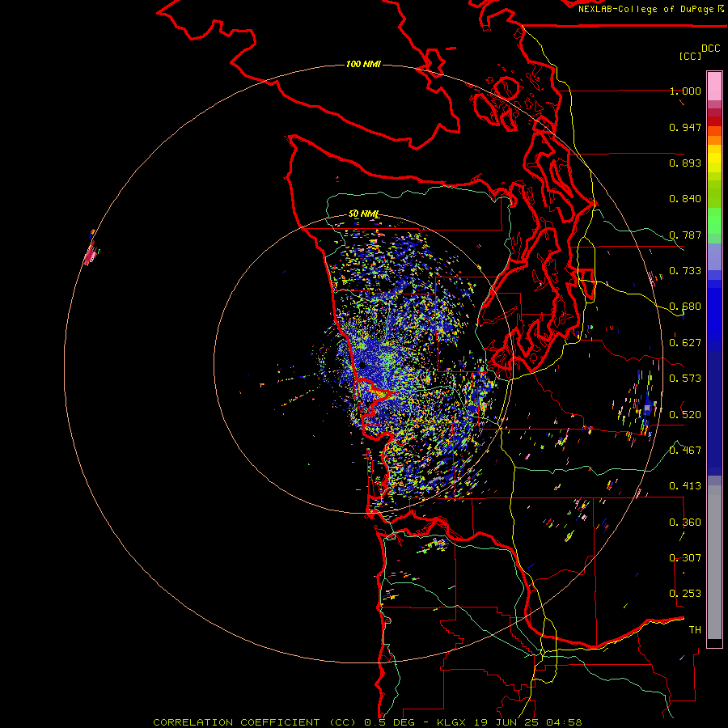
Task: Click the isolated pink echo near the west range ring
Action: (x=91, y=255)
